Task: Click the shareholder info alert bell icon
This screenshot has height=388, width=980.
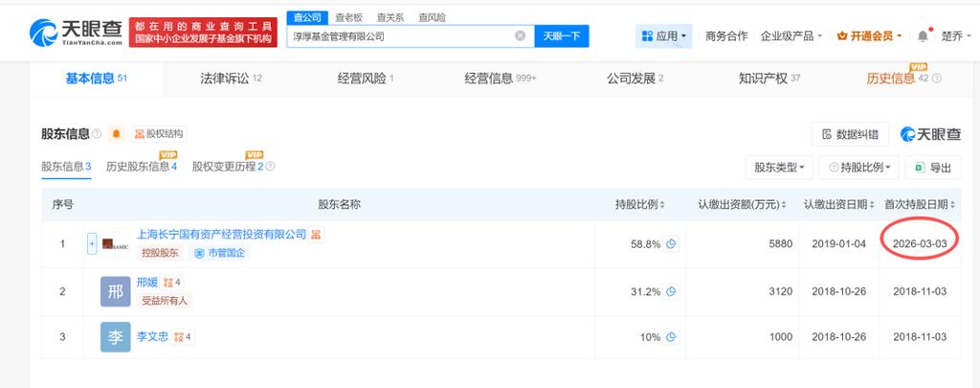Action: point(116,134)
